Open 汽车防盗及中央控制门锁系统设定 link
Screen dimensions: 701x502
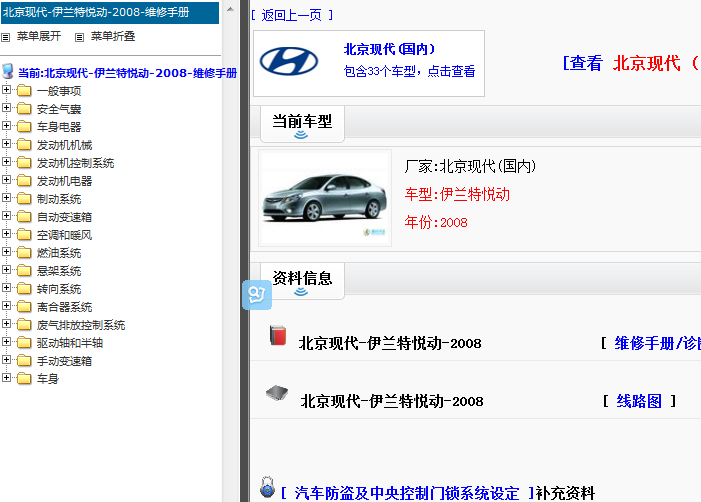coord(407,493)
